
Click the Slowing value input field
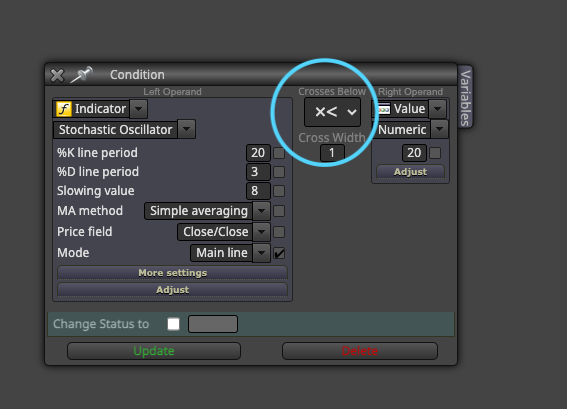(x=258, y=191)
